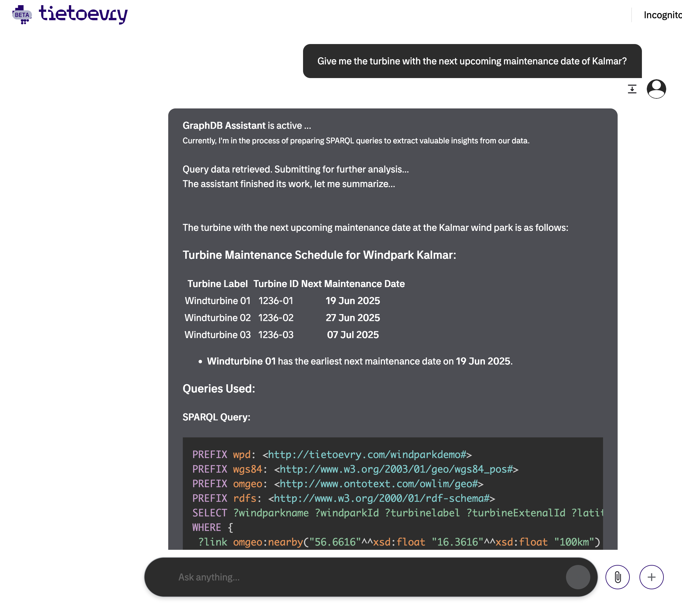Open the wgs84_pos namespace link
682x616 pixels.
click(x=396, y=469)
